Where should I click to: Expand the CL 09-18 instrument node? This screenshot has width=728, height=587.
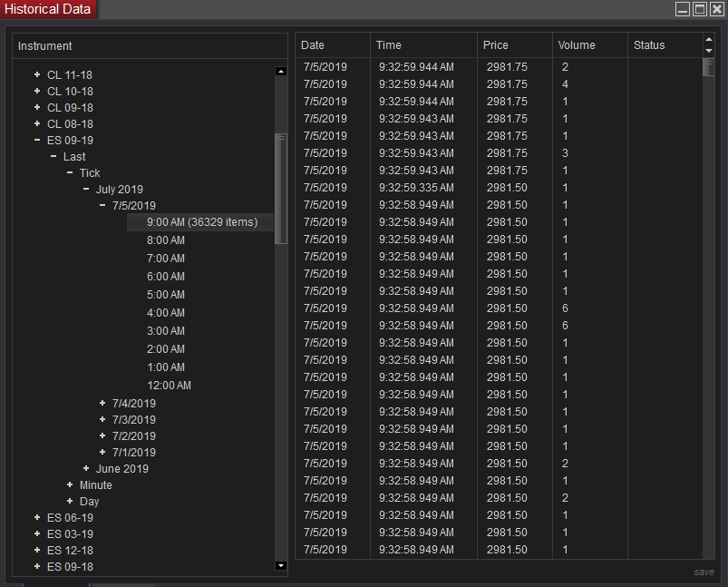tap(37, 107)
